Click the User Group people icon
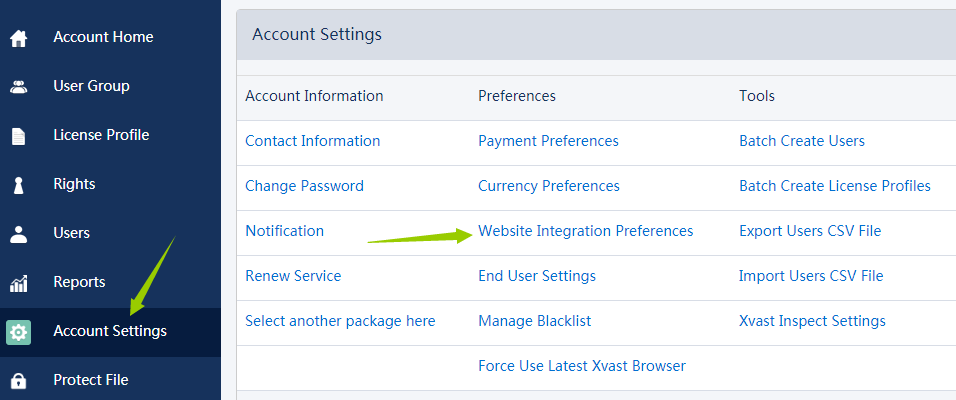 point(18,87)
